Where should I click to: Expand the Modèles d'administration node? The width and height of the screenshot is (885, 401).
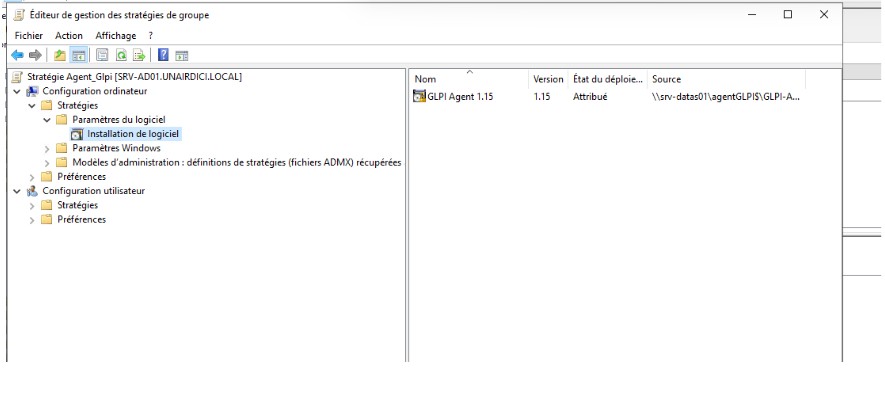click(x=47, y=163)
